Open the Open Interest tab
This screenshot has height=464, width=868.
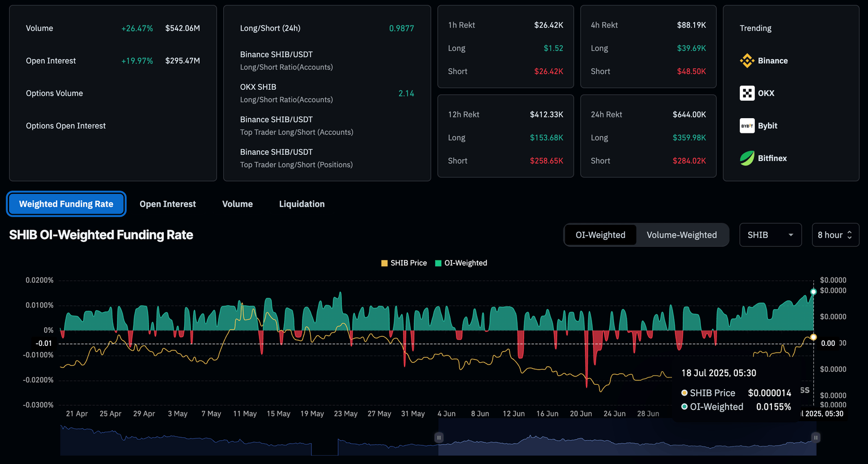click(167, 204)
